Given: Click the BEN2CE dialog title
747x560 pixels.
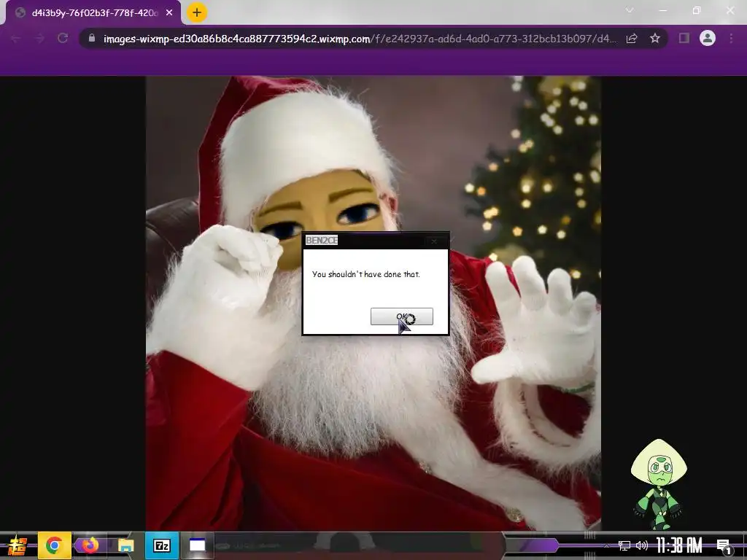Looking at the screenshot, I should [322, 241].
